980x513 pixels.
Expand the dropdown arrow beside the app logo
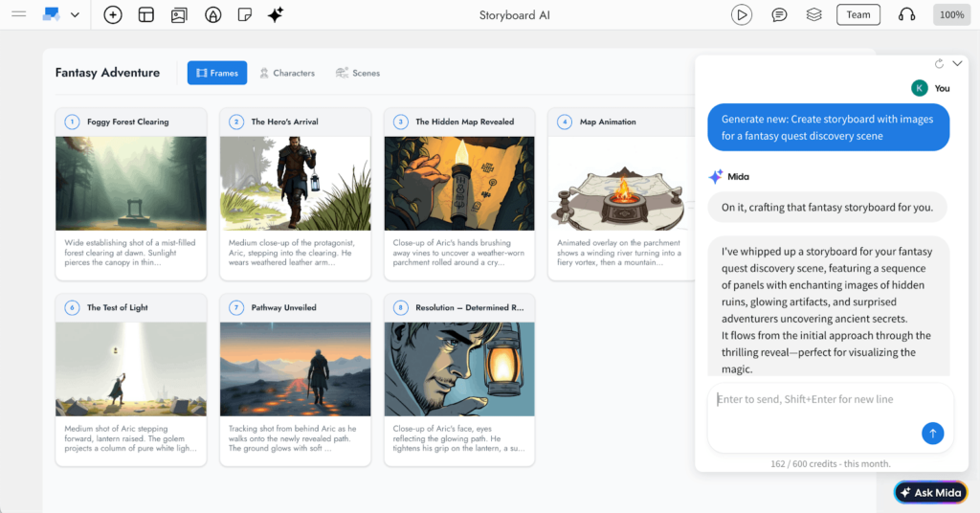pos(75,15)
